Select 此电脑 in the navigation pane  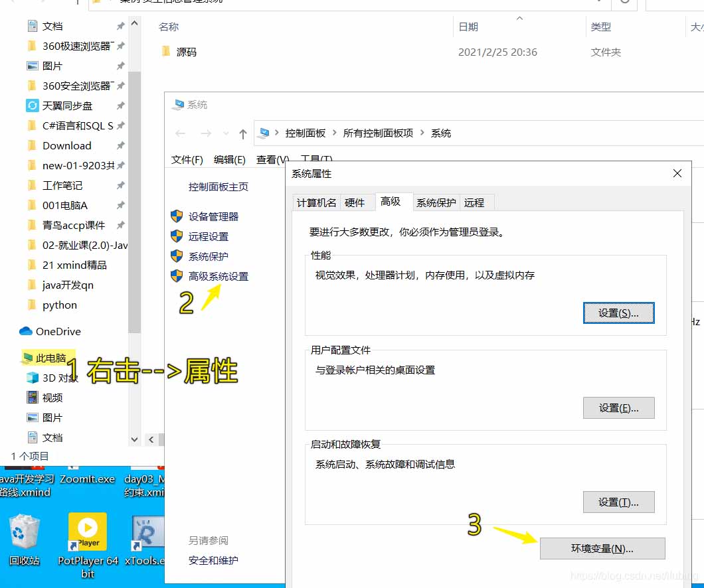(44, 358)
